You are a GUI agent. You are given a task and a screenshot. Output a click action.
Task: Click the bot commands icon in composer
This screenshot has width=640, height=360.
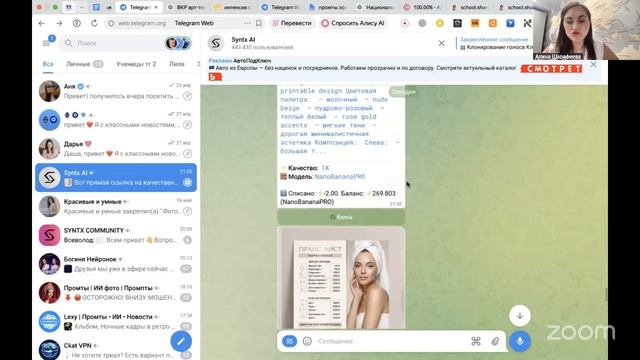(476, 341)
